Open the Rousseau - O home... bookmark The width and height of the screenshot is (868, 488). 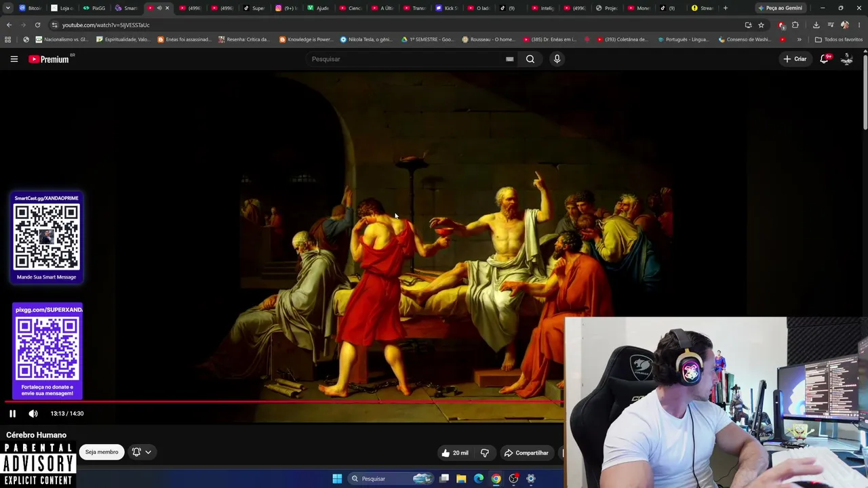point(488,39)
